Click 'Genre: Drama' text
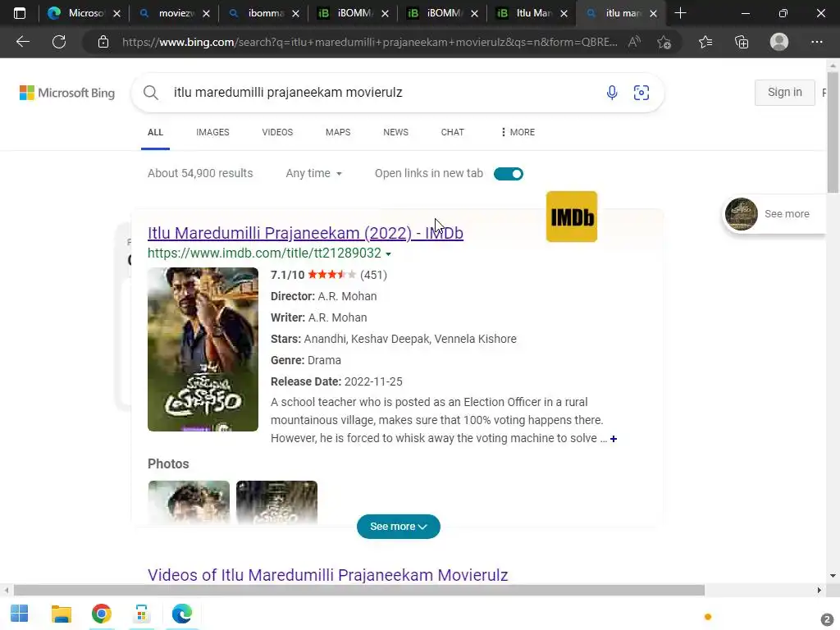 click(306, 360)
